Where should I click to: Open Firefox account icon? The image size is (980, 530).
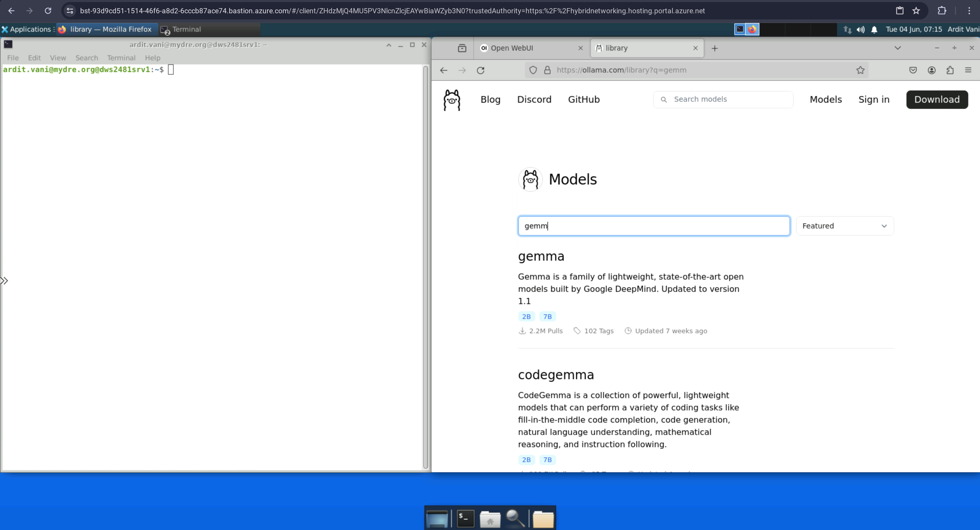tap(932, 70)
